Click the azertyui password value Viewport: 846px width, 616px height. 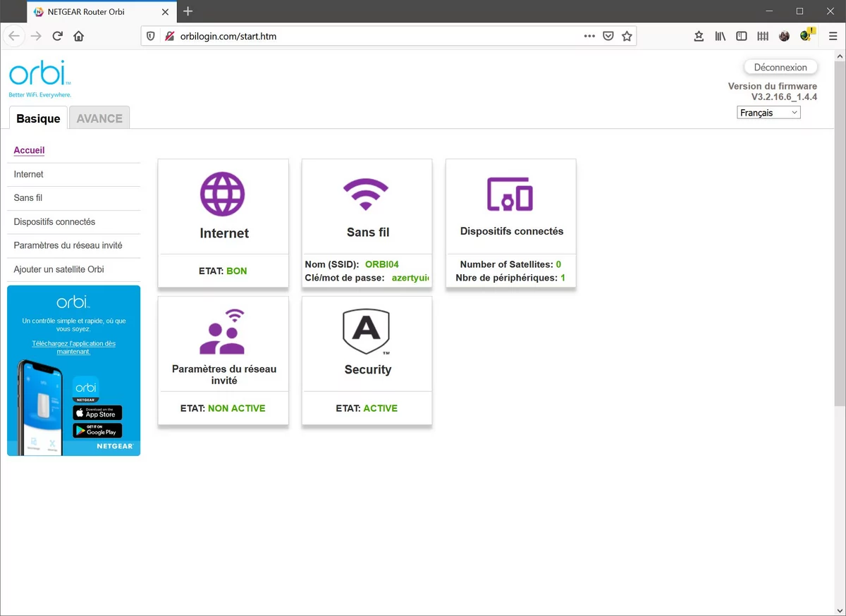tap(410, 278)
